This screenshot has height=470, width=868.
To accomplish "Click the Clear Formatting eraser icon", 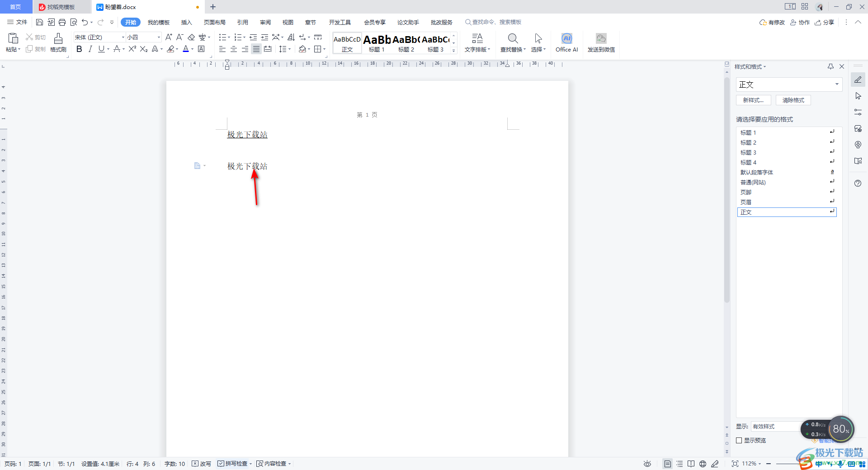I will (x=191, y=37).
